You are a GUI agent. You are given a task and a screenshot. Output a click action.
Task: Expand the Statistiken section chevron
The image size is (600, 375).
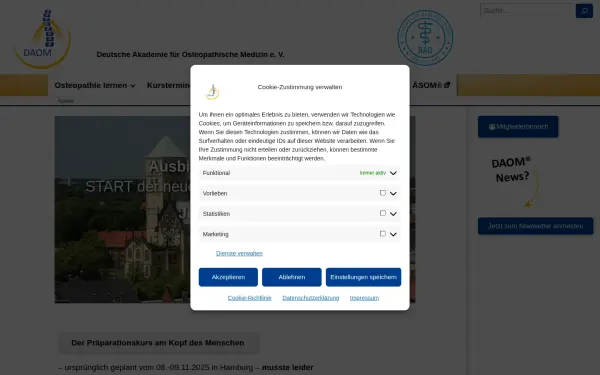point(393,214)
